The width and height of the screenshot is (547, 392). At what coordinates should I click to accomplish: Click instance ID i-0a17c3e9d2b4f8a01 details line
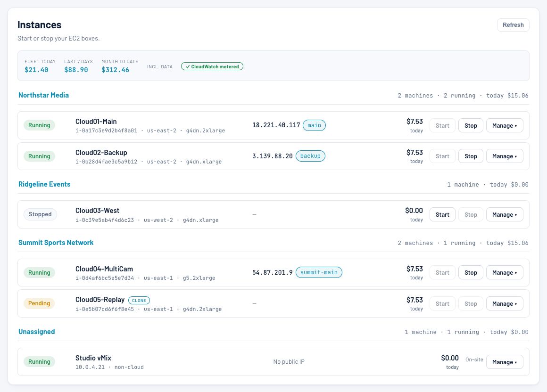(150, 131)
